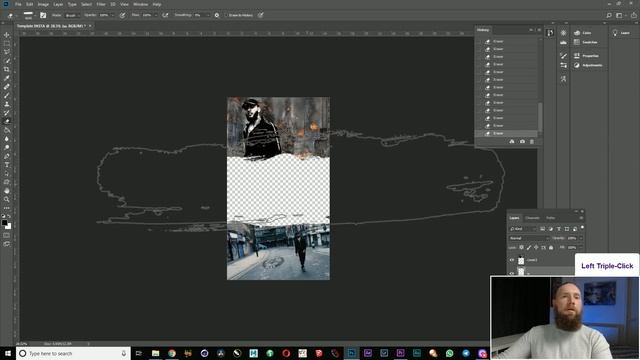Viewport: 640px width, 360px height.
Task: Open the History panel menu
Action: coord(539,30)
